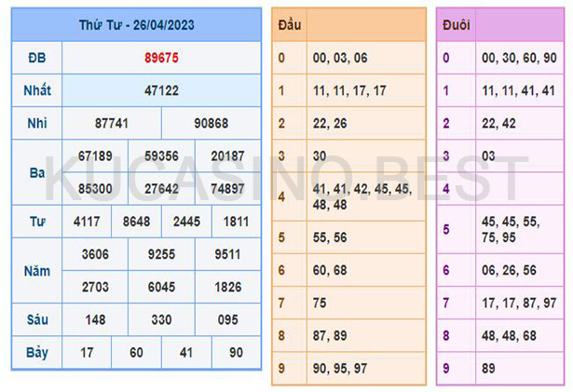
Task: Click the Đuôi values '00, 30, 60, 90'
Action: tap(519, 58)
